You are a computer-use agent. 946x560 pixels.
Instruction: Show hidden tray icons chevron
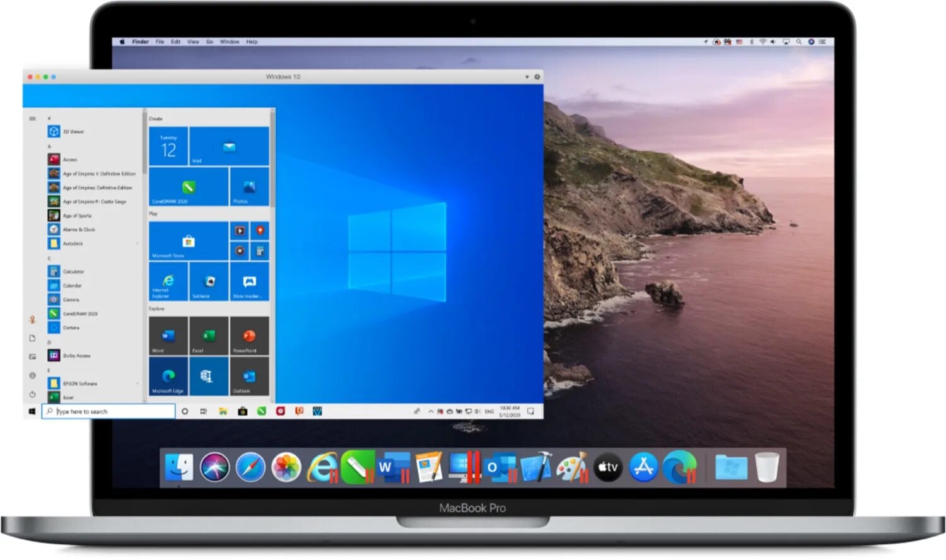coord(431,411)
